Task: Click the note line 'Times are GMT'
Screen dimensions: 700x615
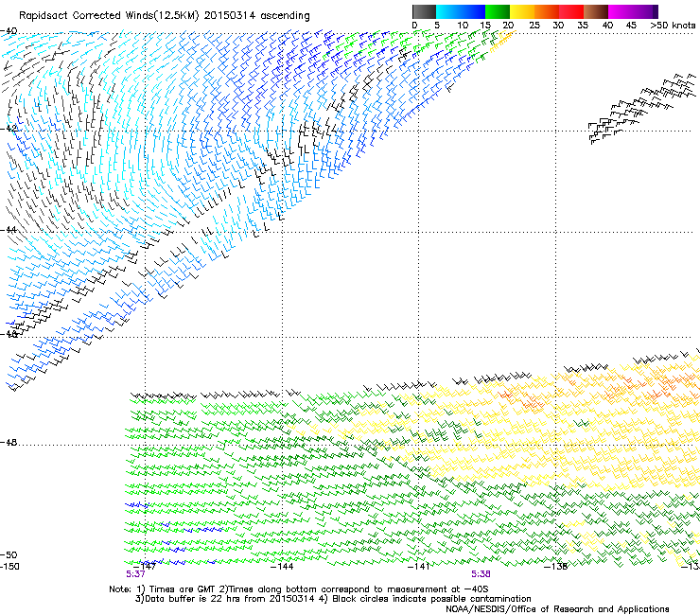Action: (182, 589)
